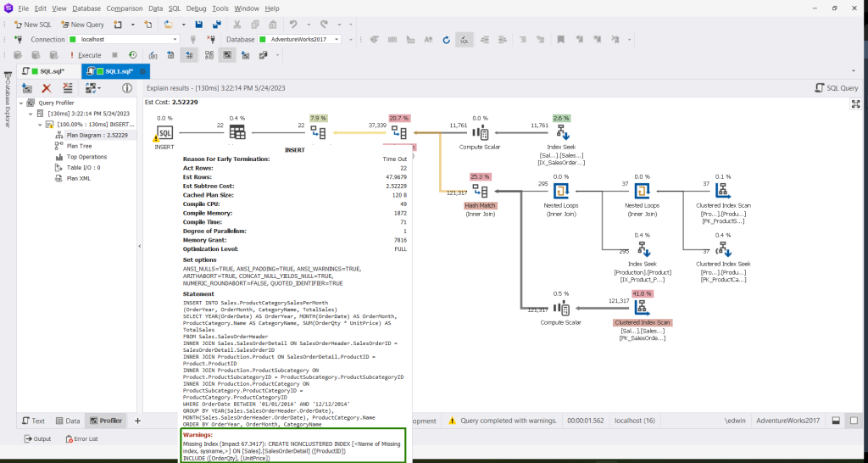Image resolution: width=868 pixels, height=463 pixels.
Task: Click the info circle icon in profiler panel
Action: 127,88
